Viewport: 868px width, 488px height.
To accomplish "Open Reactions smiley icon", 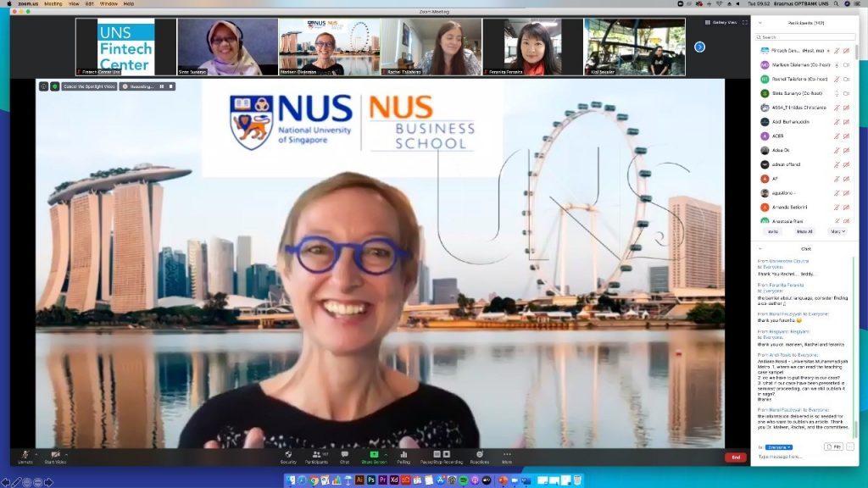I will point(480,455).
